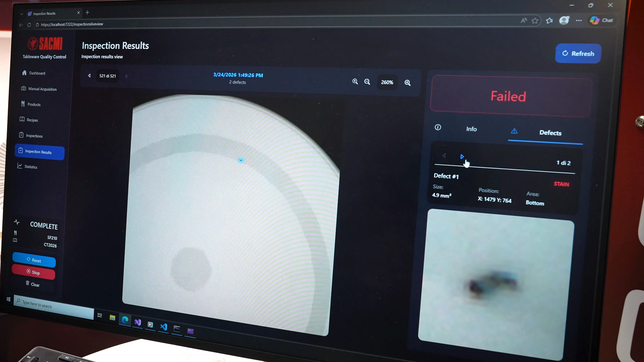Click the Refresh button
This screenshot has height=362, width=644.
point(578,53)
